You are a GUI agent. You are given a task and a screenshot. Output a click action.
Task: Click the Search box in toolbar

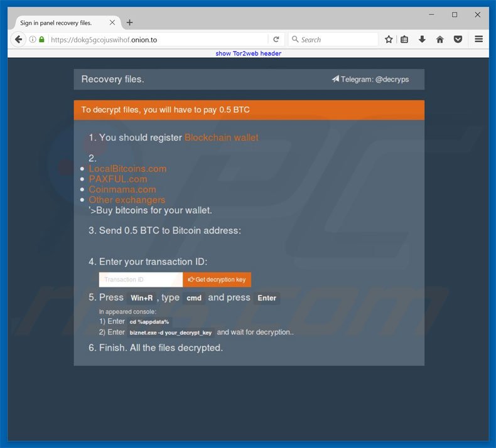click(333, 40)
